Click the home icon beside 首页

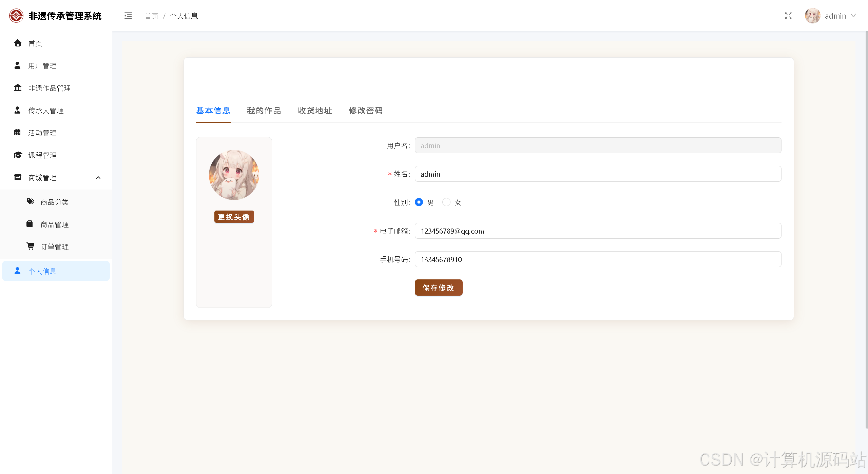(18, 43)
